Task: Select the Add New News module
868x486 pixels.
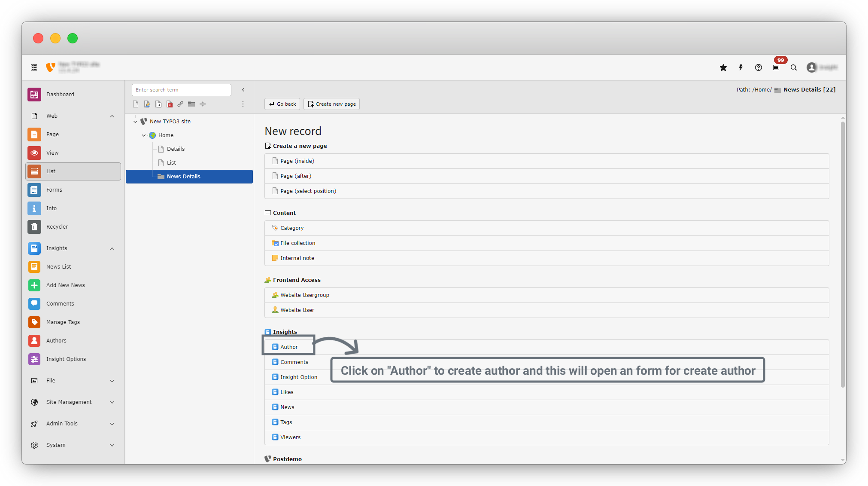Action: point(65,285)
